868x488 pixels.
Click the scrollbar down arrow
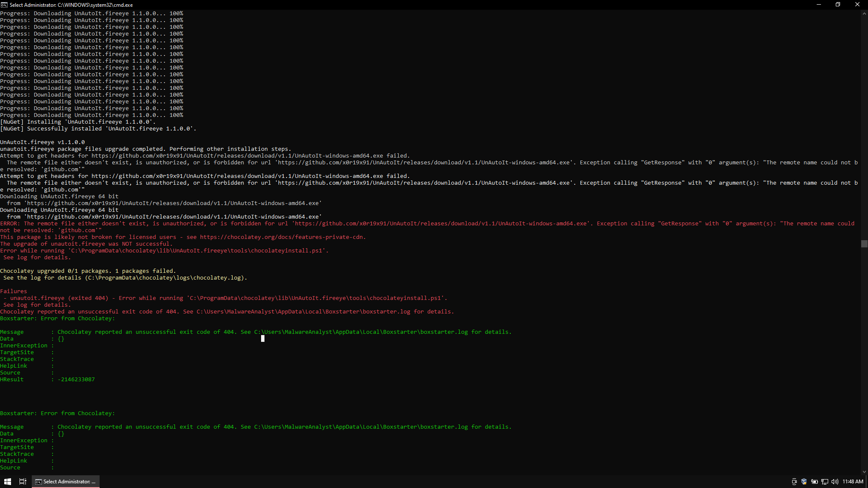point(864,471)
